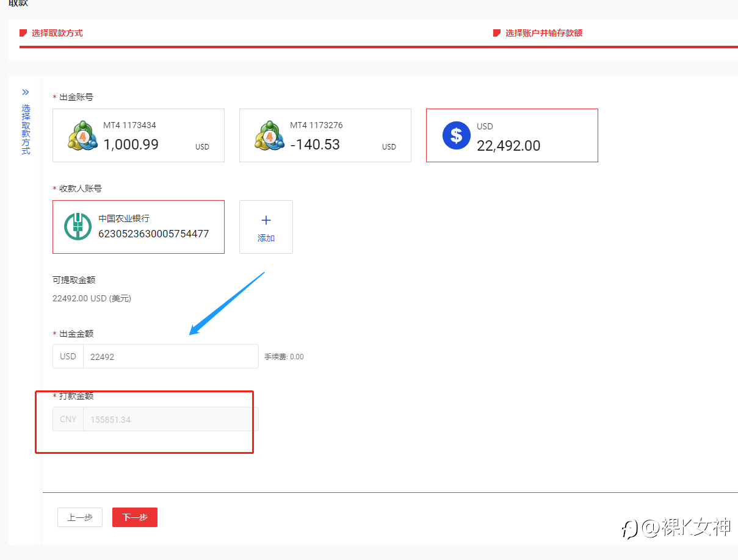Viewport: 738px width, 560px height.
Task: Click the 手续费: 0.00 fee text
Action: point(284,356)
